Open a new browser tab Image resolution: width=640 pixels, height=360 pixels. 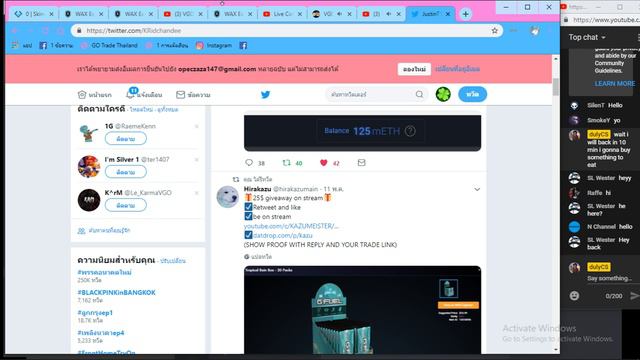click(x=465, y=14)
